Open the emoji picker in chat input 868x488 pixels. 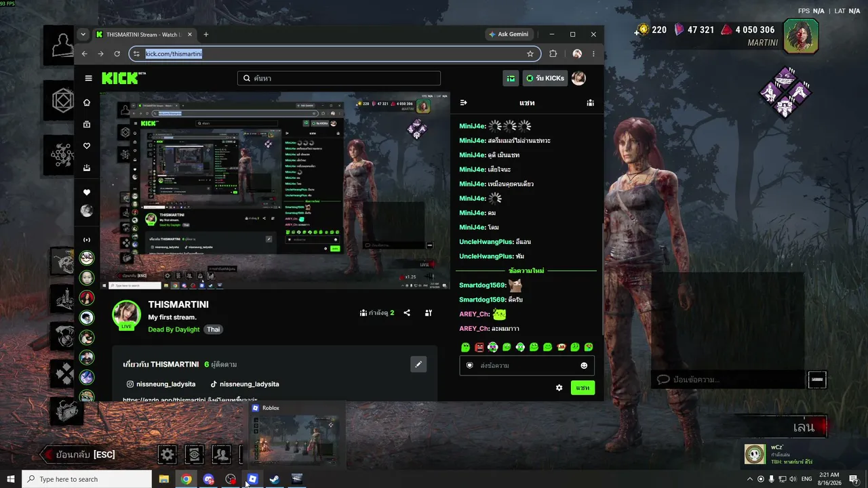584,365
